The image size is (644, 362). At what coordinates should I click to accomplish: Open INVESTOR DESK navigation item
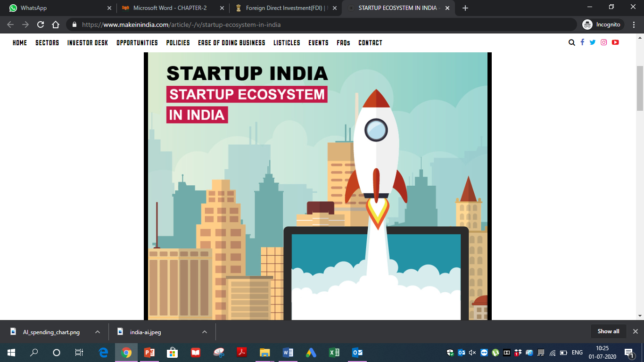tap(88, 42)
